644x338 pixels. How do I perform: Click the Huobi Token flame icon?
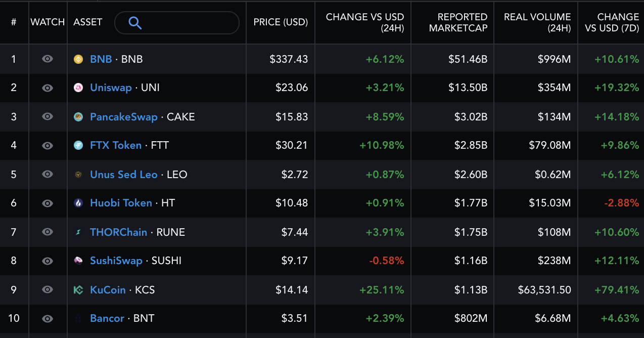(x=78, y=203)
